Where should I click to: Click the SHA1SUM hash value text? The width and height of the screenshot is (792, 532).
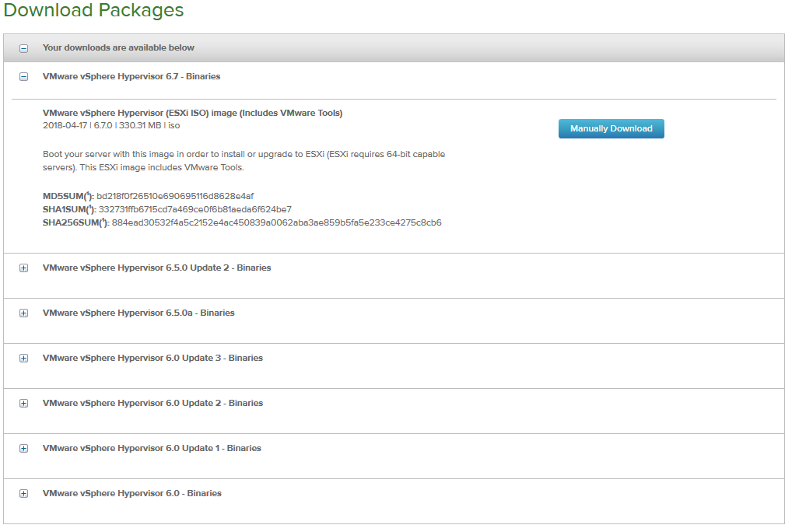(195, 209)
